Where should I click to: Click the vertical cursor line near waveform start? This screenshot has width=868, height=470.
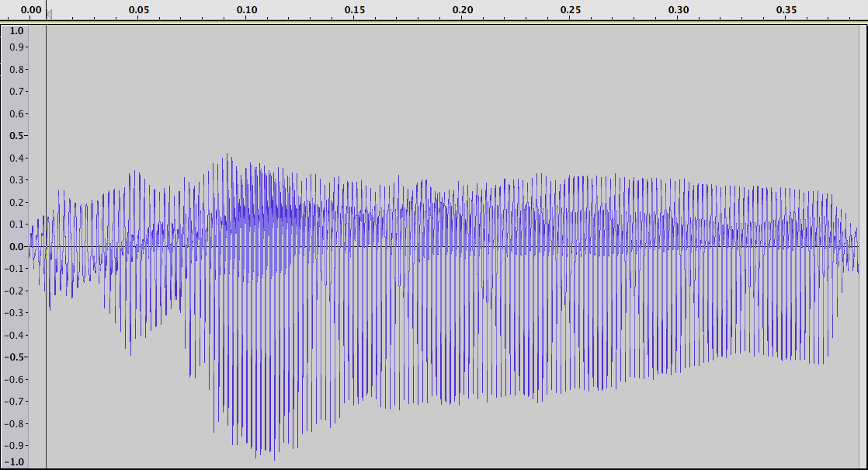46,246
